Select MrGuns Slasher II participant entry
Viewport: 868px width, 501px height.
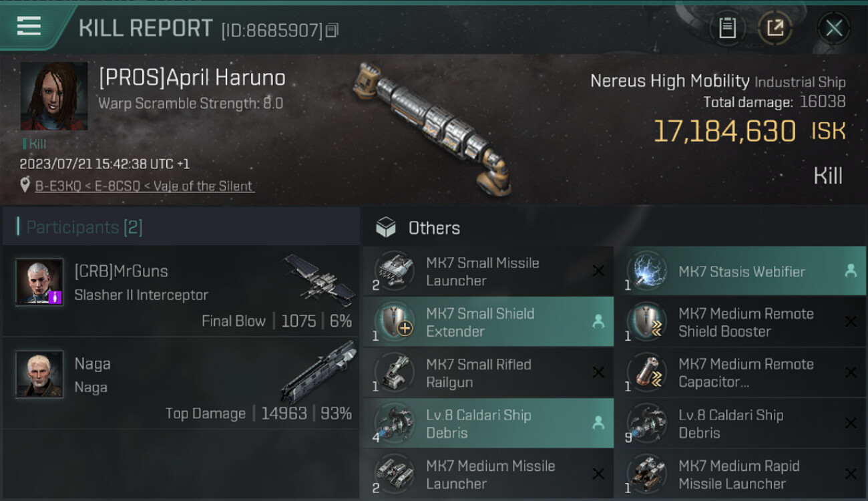(x=181, y=291)
